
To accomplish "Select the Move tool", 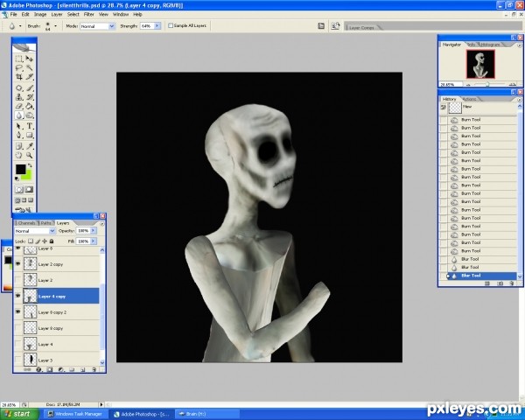I will (x=30, y=59).
